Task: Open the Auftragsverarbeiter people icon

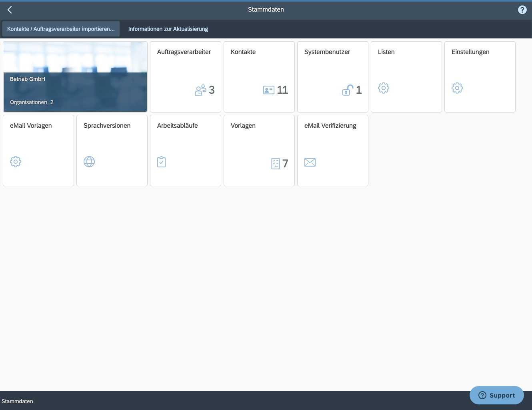Action: pos(201,89)
